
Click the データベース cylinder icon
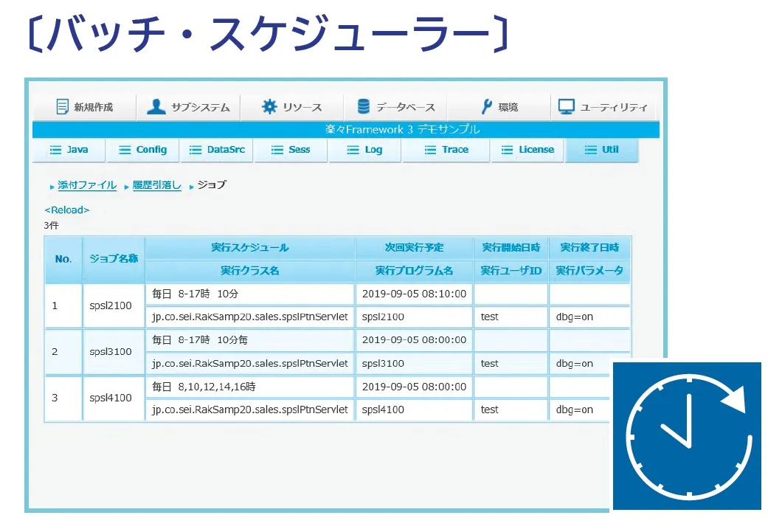[x=363, y=107]
